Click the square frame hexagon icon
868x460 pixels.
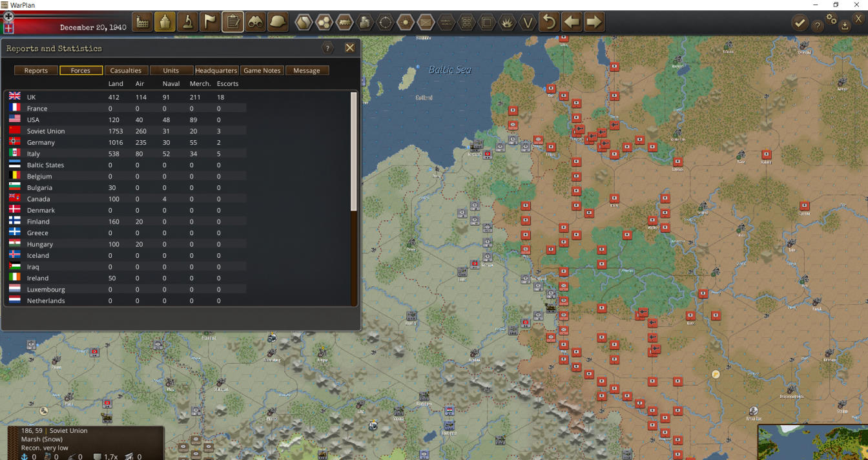(487, 23)
